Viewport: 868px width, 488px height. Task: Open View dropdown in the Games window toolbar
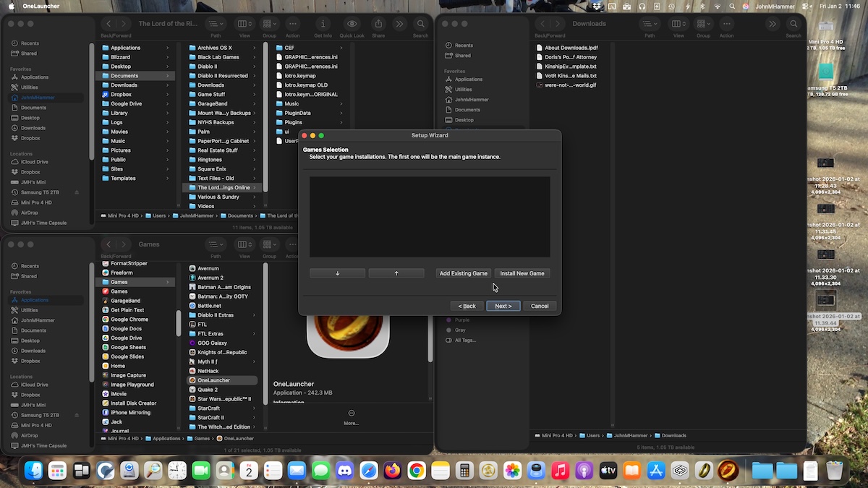pyautogui.click(x=244, y=244)
